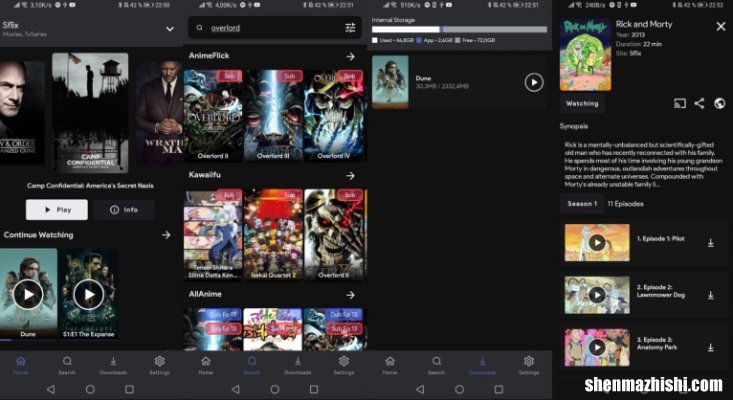Cast Rick and Morty with cast icon

[680, 104]
